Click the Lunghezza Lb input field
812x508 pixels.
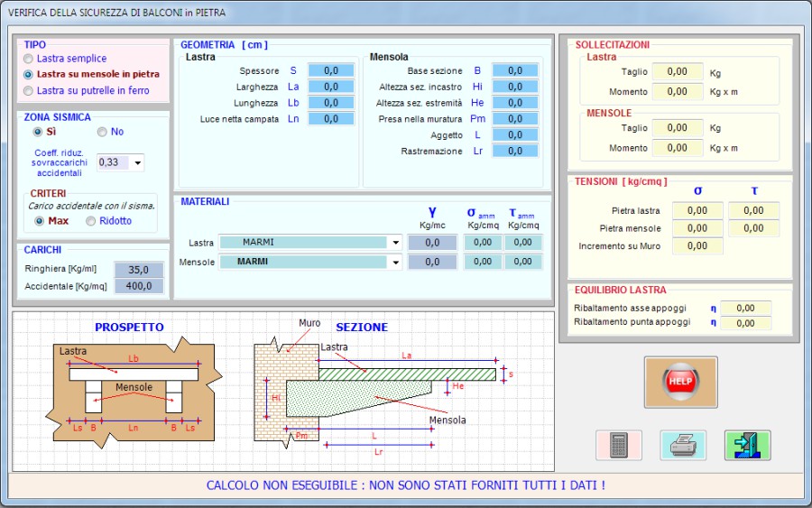331,103
